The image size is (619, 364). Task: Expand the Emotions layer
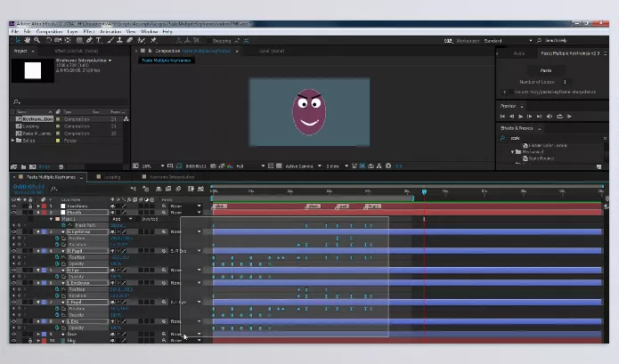coord(38,206)
